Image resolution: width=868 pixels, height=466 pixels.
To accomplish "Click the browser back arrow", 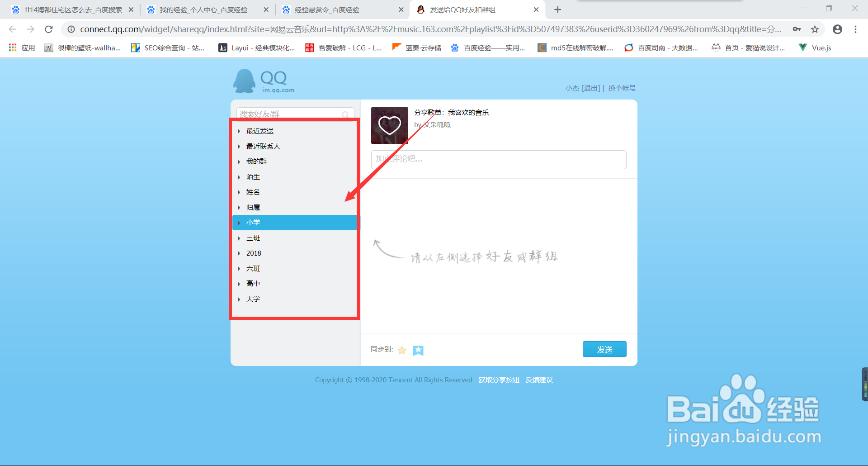I will pyautogui.click(x=13, y=29).
